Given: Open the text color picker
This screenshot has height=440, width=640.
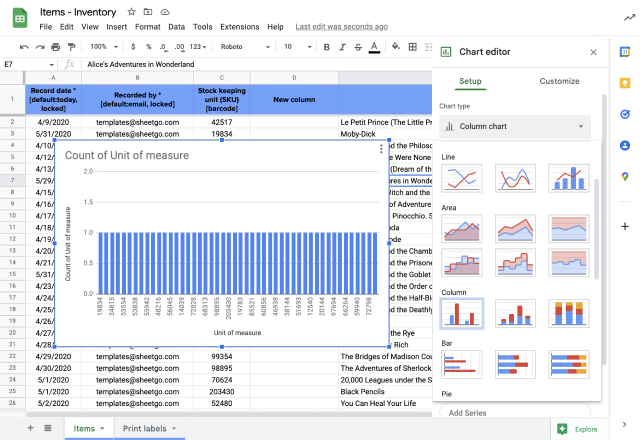Looking at the screenshot, I should pyautogui.click(x=374, y=47).
